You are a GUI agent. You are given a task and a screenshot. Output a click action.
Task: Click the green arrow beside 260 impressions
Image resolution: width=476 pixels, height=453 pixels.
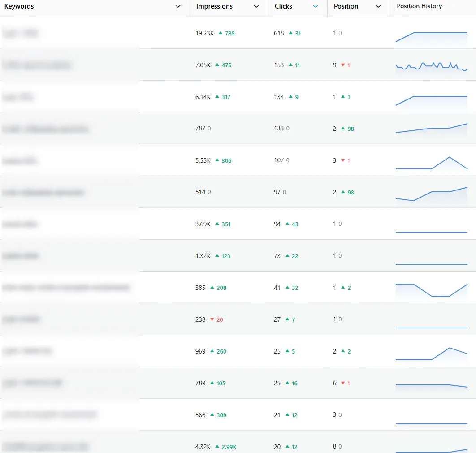coord(212,351)
